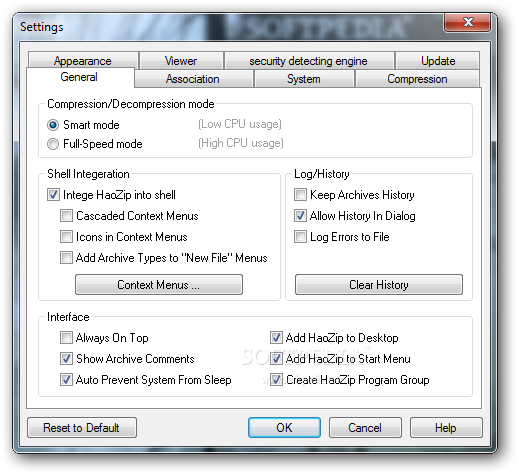The height and width of the screenshot is (474, 518).
Task: Go to the Update tab
Action: tap(438, 60)
